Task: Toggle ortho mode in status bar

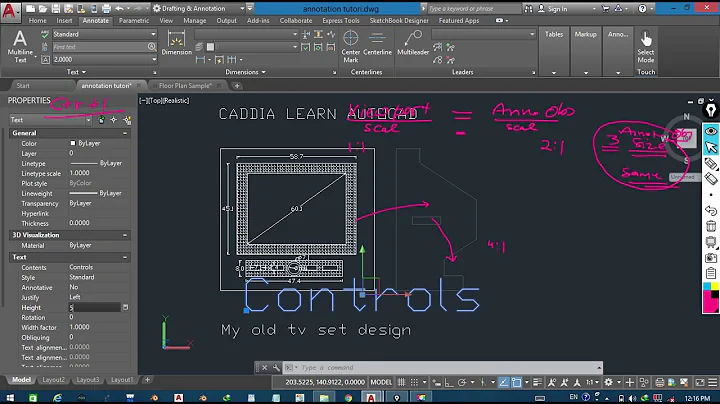Action: (449, 382)
